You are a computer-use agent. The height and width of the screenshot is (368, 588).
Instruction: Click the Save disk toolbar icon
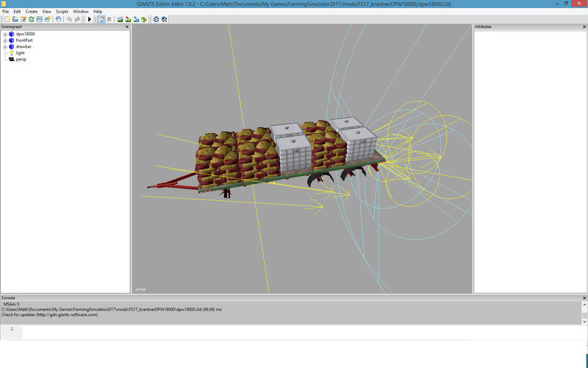(40, 19)
